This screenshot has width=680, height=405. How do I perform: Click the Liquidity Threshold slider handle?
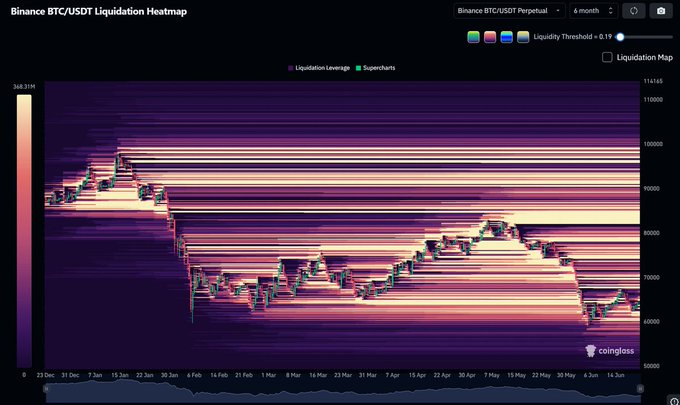[620, 37]
